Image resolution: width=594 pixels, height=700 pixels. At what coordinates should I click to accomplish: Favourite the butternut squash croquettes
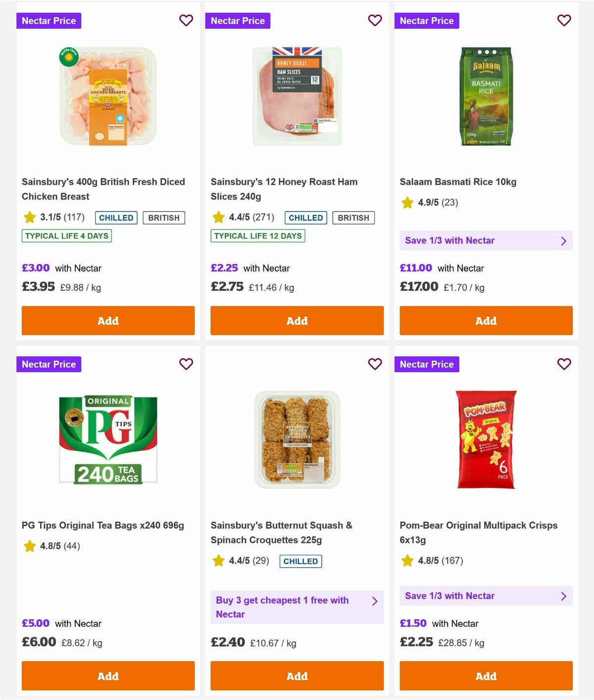tap(375, 364)
